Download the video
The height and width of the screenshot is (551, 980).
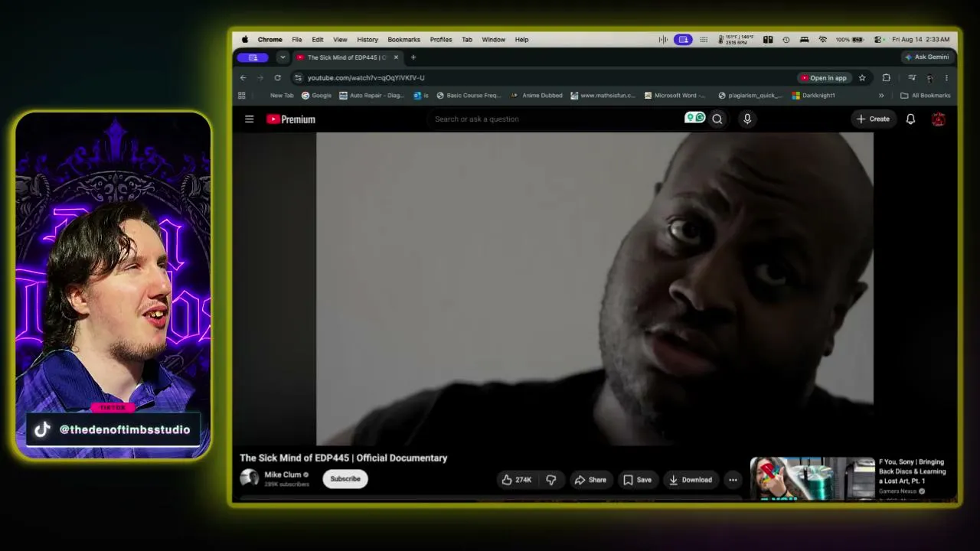(690, 480)
